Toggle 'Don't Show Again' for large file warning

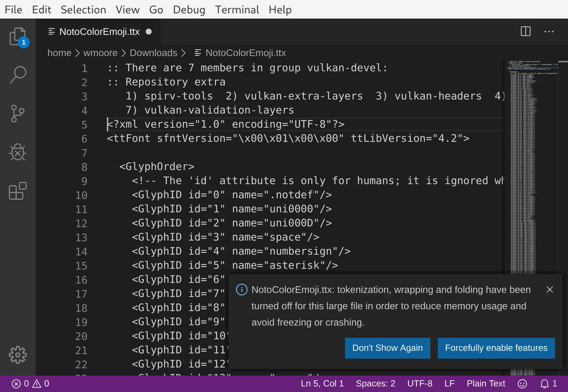[388, 348]
